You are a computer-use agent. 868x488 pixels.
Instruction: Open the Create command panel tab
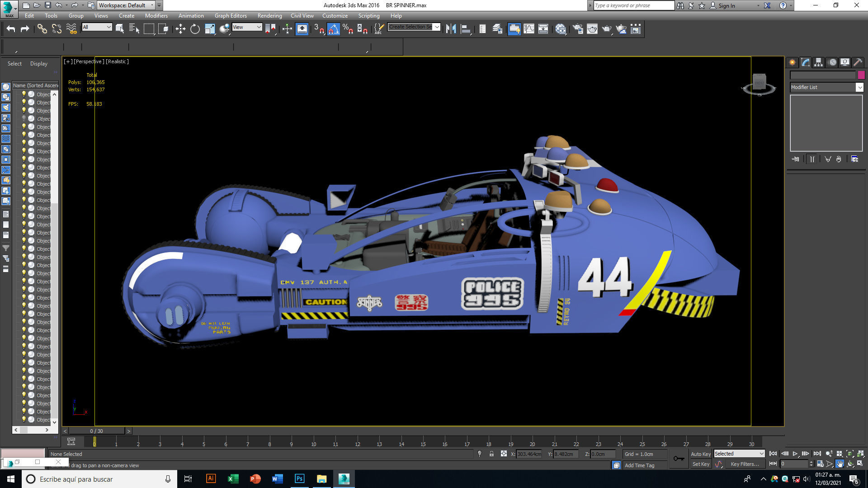click(793, 62)
